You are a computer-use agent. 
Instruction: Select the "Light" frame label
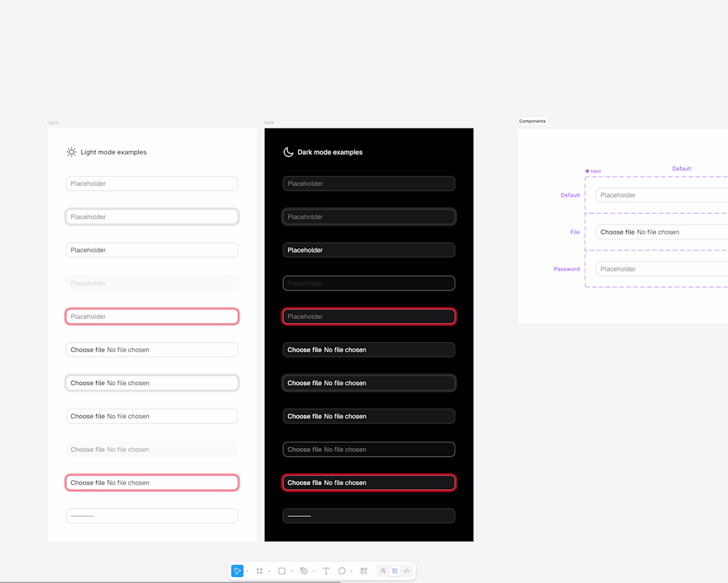point(52,123)
